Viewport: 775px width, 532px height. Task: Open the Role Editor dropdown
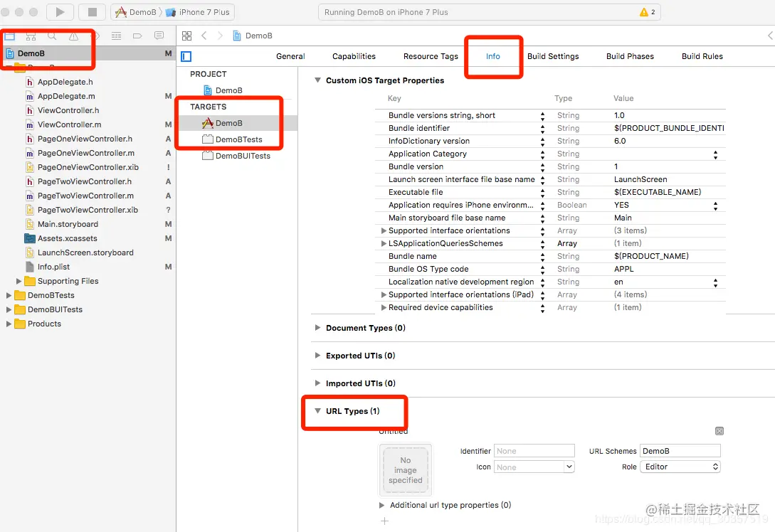coord(680,467)
